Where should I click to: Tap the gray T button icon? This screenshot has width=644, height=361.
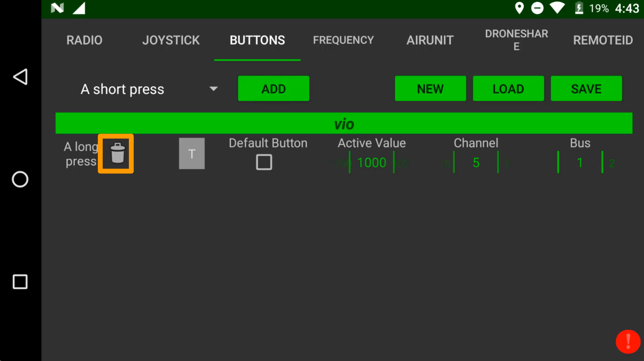pyautogui.click(x=192, y=153)
